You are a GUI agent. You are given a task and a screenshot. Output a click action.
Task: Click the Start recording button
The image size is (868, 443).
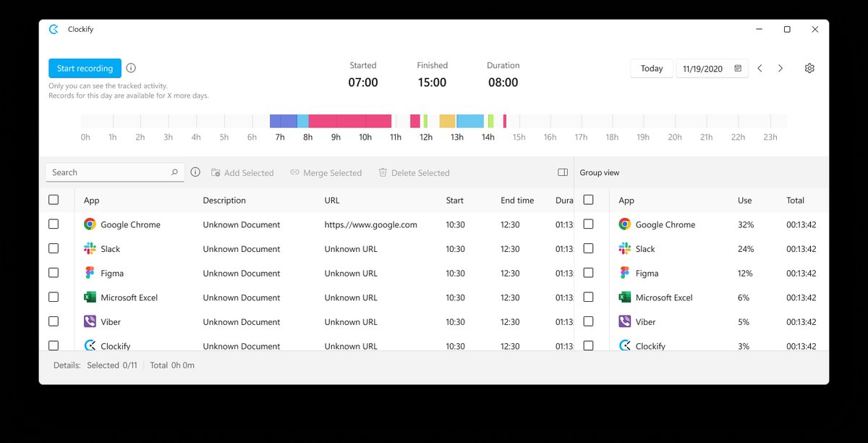(x=85, y=68)
